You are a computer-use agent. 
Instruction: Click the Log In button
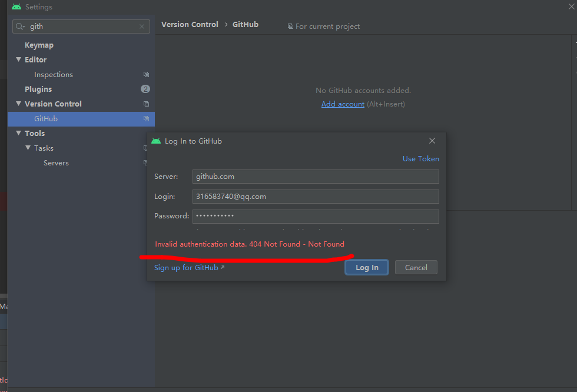pos(366,267)
